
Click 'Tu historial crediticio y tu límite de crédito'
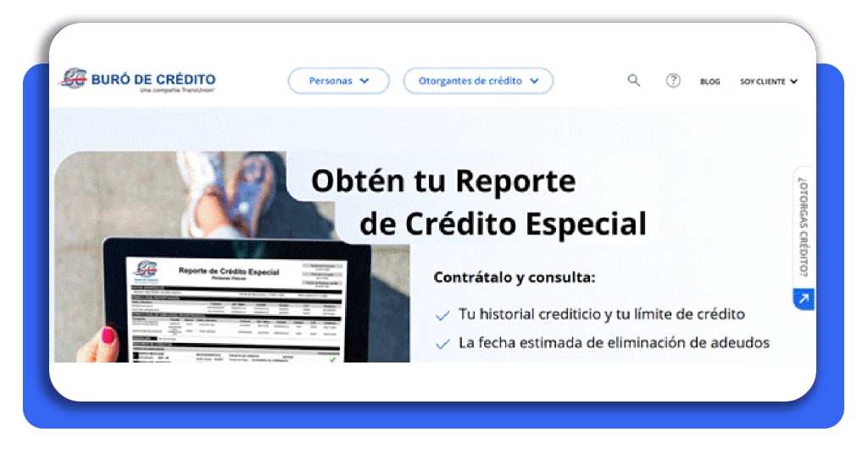pyautogui.click(x=602, y=314)
